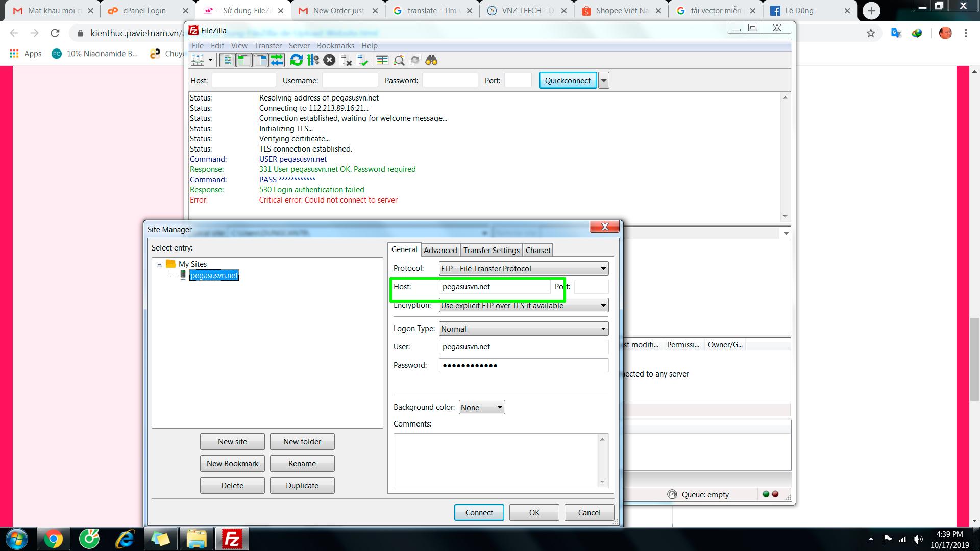Collapse the My Sites tree folder
980x551 pixels.
pyautogui.click(x=160, y=264)
